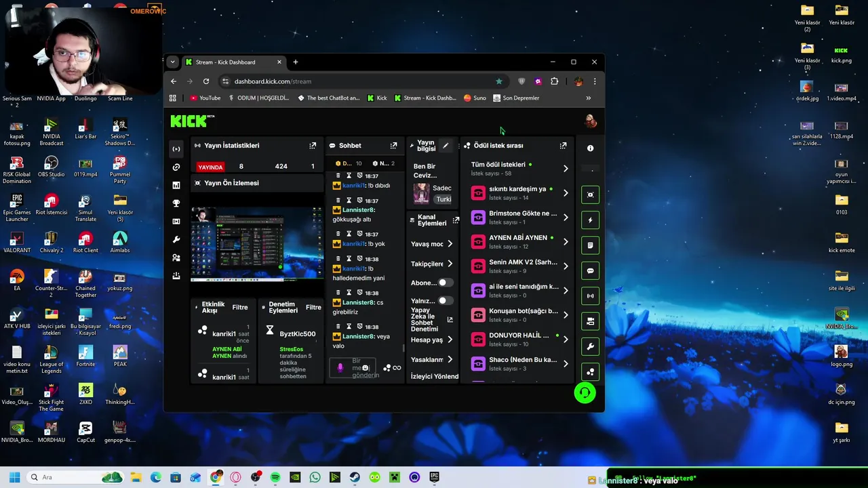Pop out the Kanal Eylemleri panel
The width and height of the screenshot is (868, 488).
coord(456,220)
